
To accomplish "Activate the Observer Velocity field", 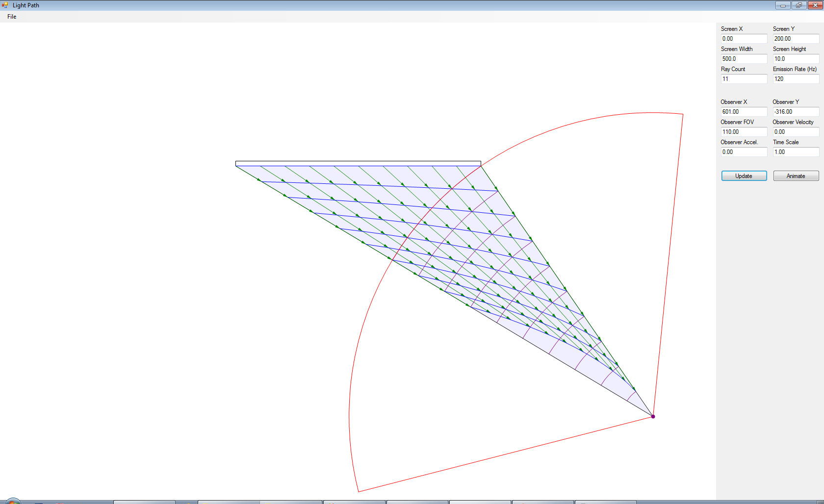I will point(796,132).
